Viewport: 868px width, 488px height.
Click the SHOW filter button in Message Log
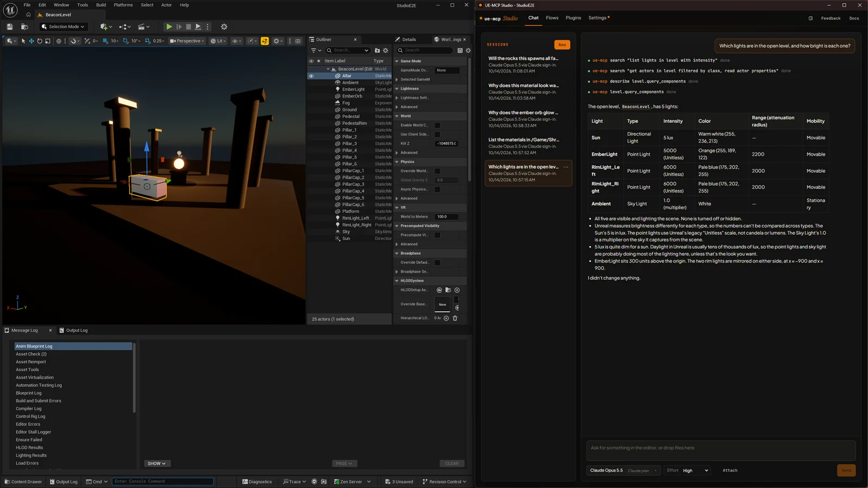point(157,464)
